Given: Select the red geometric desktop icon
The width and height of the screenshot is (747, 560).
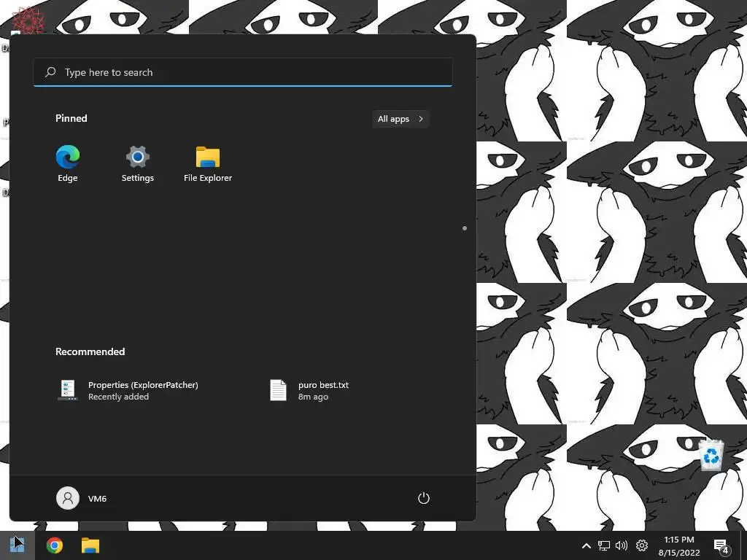Looking at the screenshot, I should coord(28,21).
